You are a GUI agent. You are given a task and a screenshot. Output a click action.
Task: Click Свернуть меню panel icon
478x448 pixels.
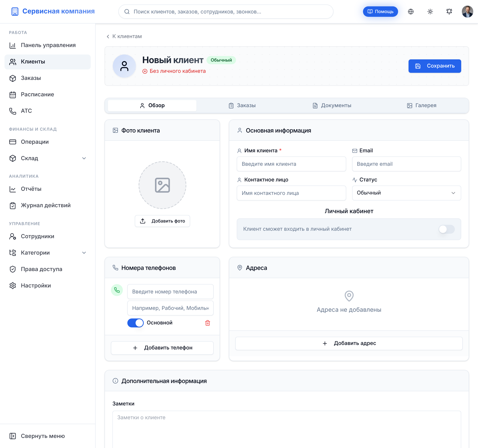click(x=13, y=436)
